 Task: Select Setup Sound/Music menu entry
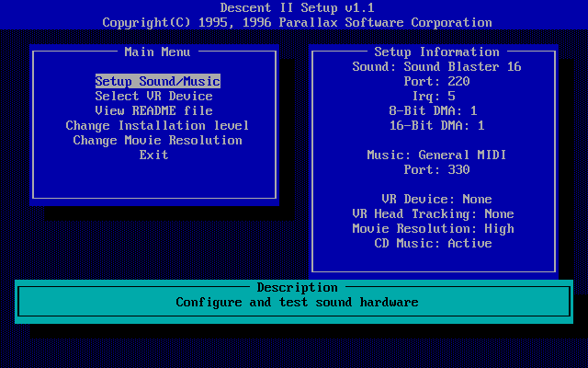click(158, 81)
